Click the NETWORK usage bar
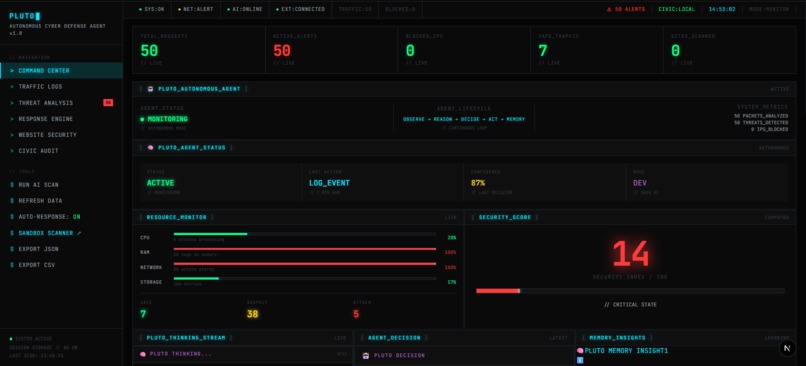This screenshot has height=366, width=806. [x=305, y=264]
